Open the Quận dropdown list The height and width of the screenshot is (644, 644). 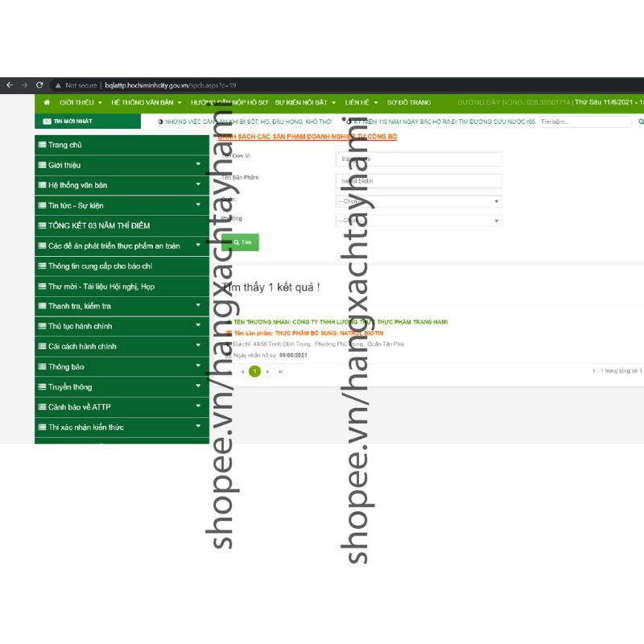click(x=418, y=201)
